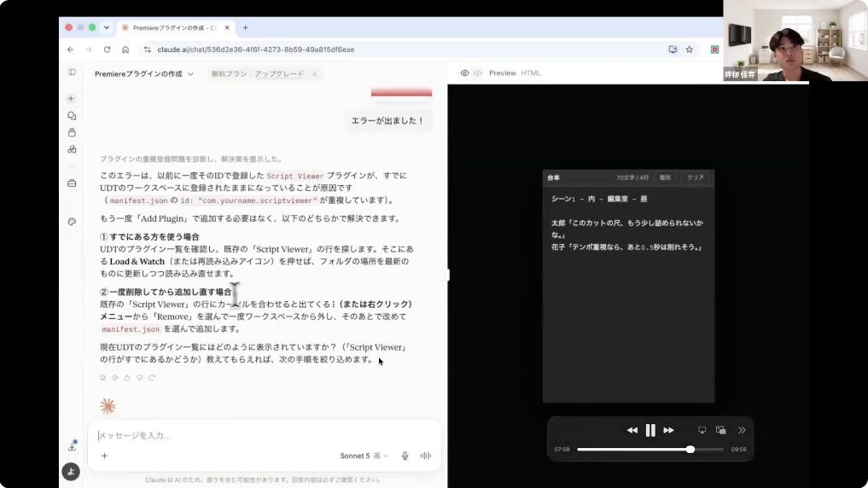
Task: Click the HTML label in artifact header
Action: [531, 73]
